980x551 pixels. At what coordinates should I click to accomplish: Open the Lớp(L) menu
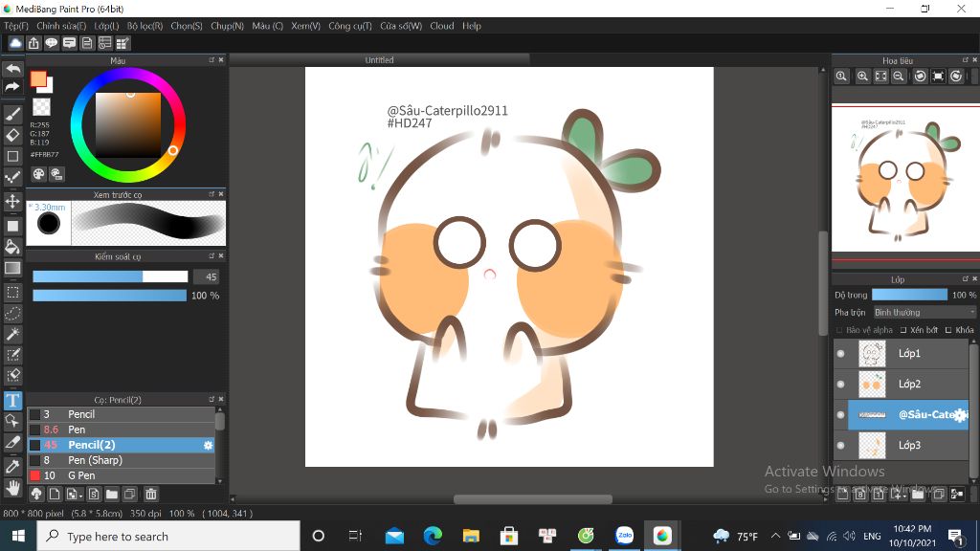(106, 26)
